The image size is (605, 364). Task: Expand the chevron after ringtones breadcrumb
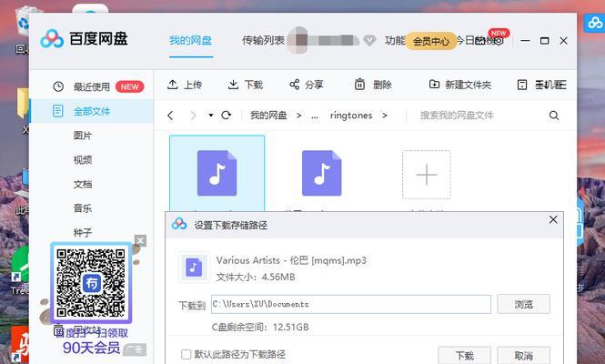pos(384,116)
